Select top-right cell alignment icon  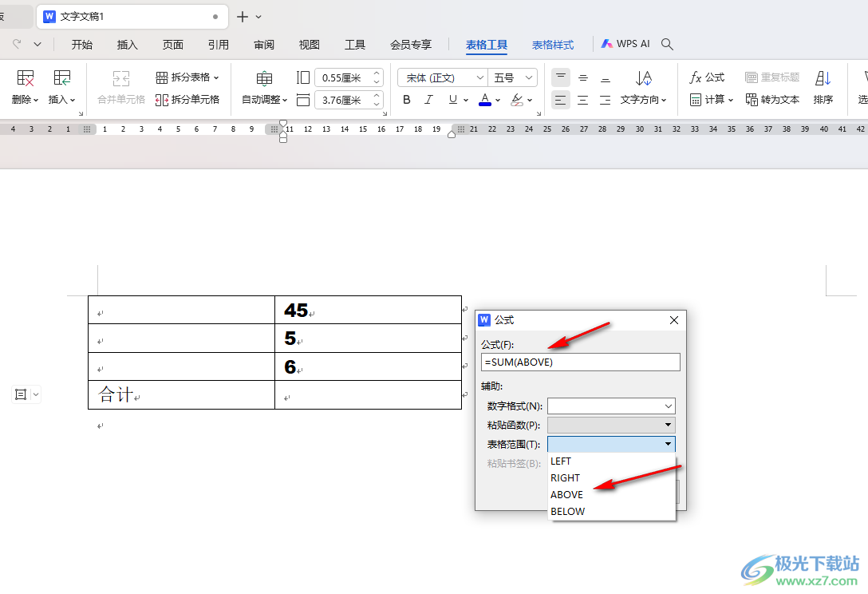tap(606, 77)
